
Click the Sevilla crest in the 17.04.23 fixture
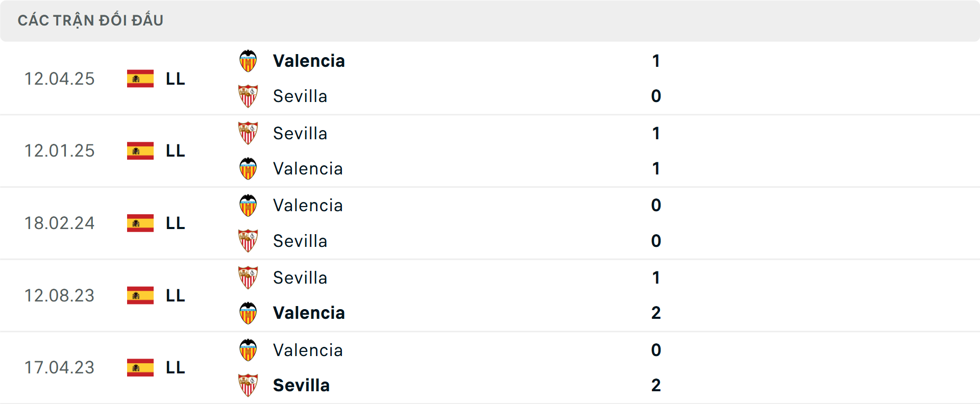click(x=249, y=385)
